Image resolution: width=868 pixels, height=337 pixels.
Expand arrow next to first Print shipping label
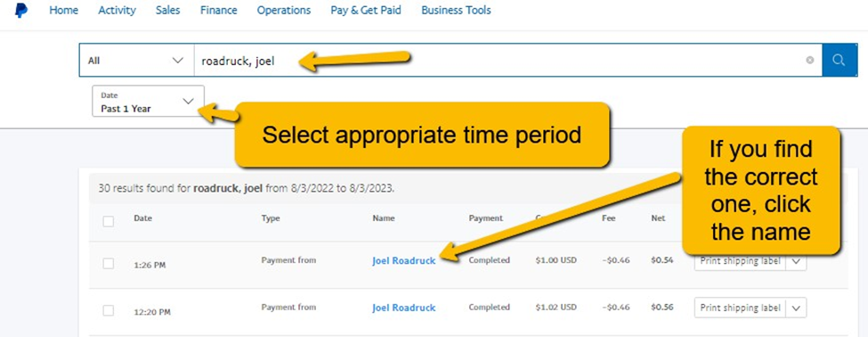point(796,261)
